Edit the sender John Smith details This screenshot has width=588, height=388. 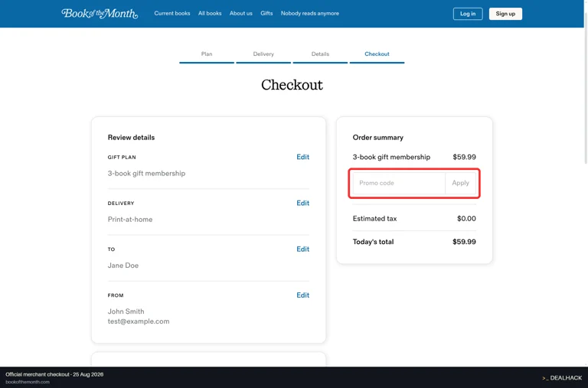(x=302, y=295)
